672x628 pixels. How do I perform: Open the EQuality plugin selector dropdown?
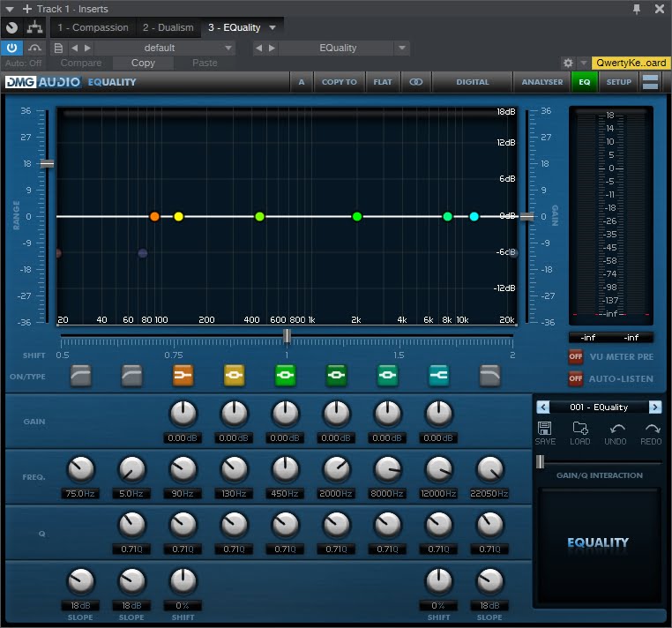point(402,48)
